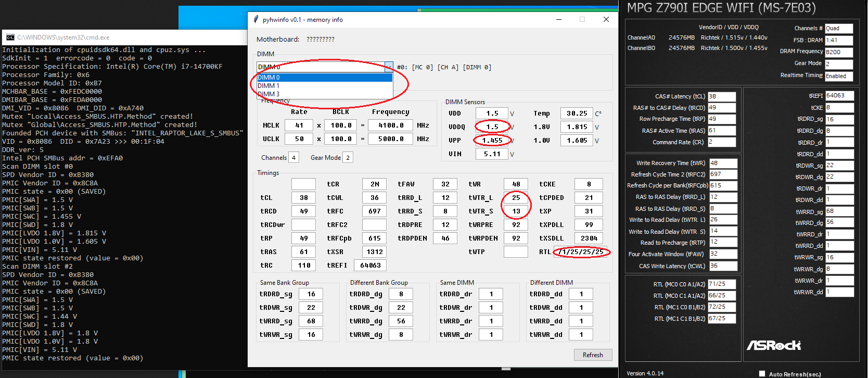
Task: Click the tWTR_S field showing 13
Action: pos(516,211)
